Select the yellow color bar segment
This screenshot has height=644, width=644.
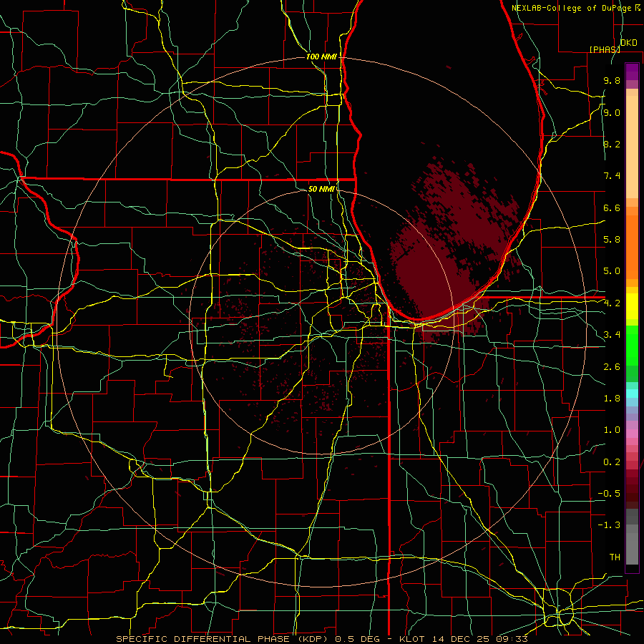632,306
